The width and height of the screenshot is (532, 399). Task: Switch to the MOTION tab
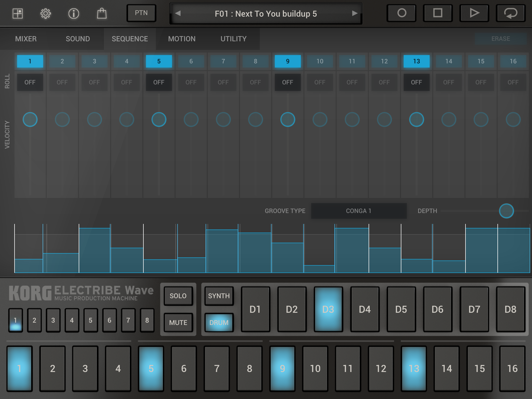tap(182, 39)
